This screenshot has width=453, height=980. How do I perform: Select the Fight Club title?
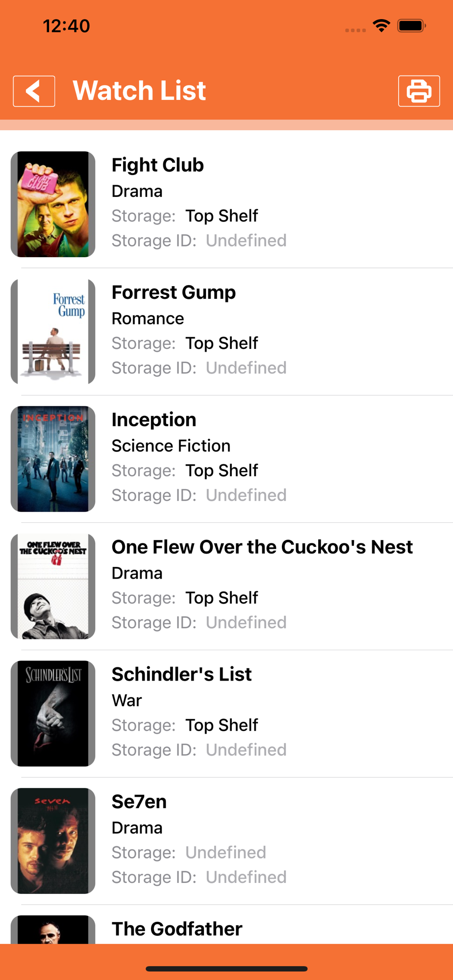(157, 165)
